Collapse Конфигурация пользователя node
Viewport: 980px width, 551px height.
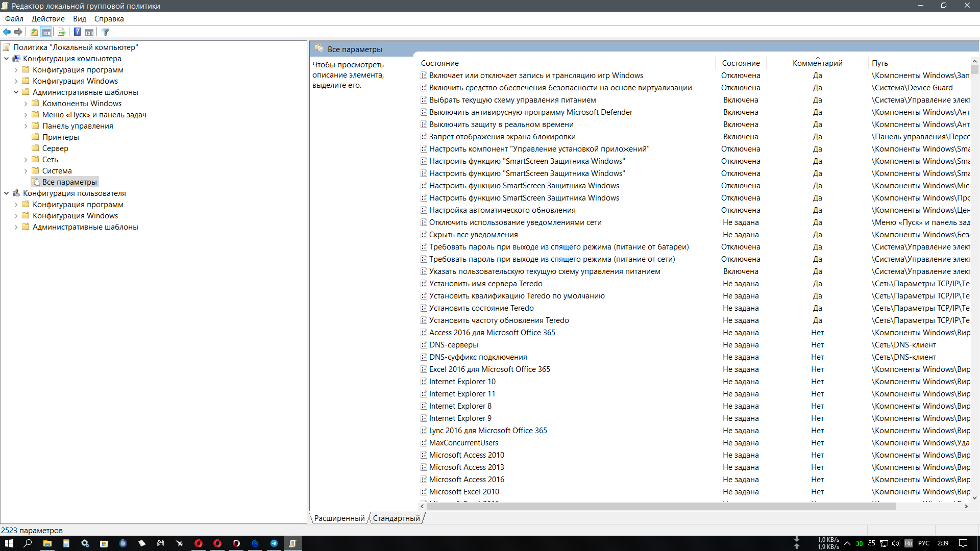(6, 193)
